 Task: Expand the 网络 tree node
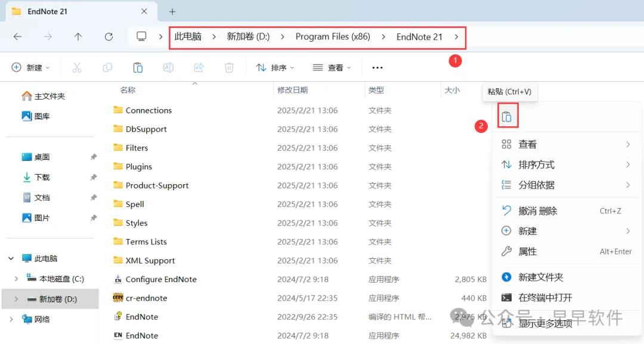(11, 320)
